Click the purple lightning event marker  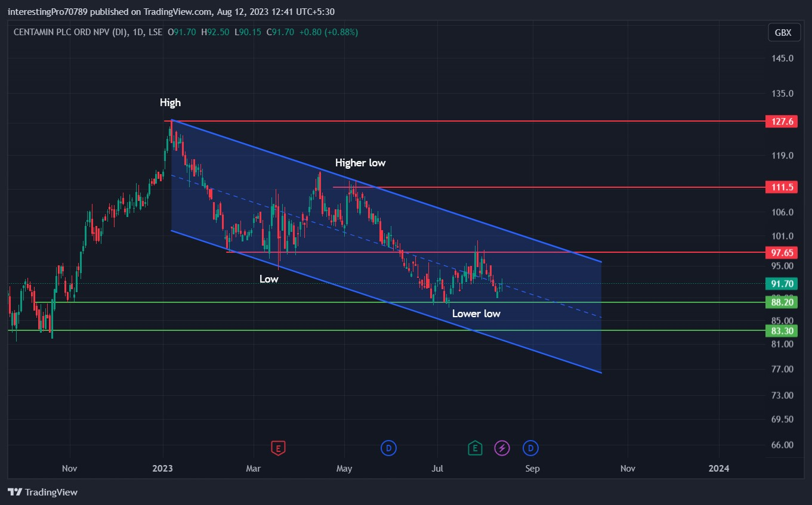502,448
